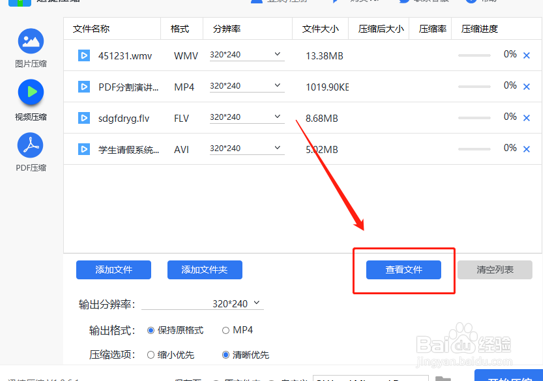Click the 压缩率 column header
Viewport: 543px width, 381px height.
coord(433,29)
